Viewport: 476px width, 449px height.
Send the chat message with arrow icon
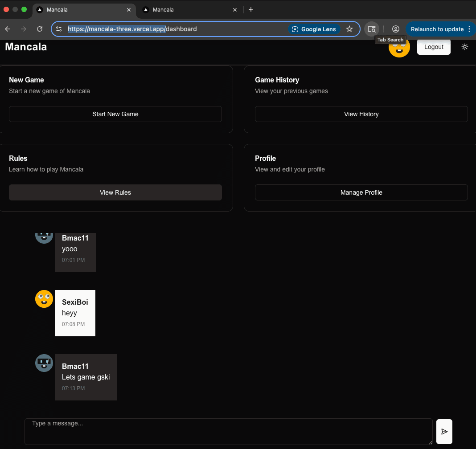tap(444, 432)
